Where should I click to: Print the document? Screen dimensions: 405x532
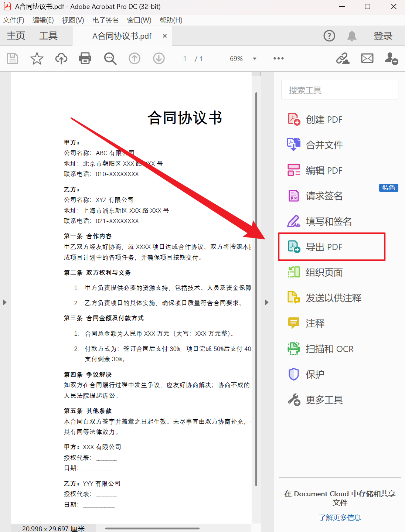coord(85,58)
